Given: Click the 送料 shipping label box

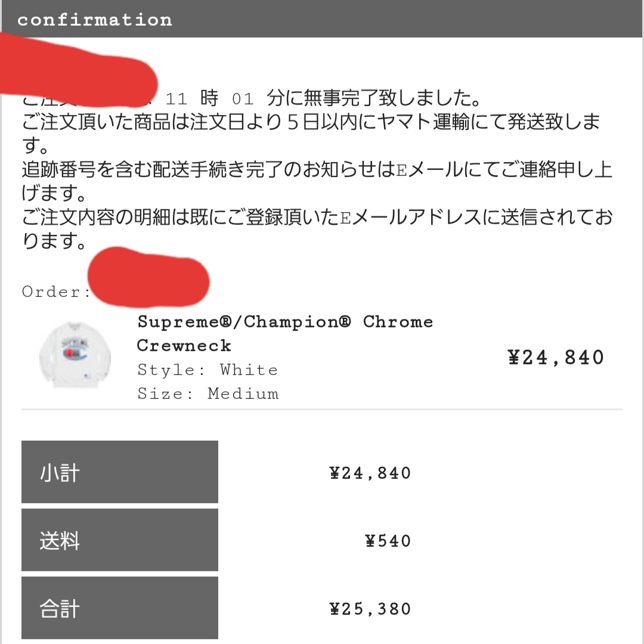Looking at the screenshot, I should click(x=120, y=540).
